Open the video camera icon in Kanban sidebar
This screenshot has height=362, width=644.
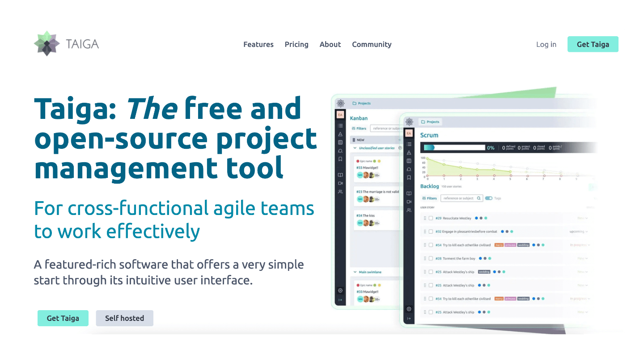coord(340,183)
